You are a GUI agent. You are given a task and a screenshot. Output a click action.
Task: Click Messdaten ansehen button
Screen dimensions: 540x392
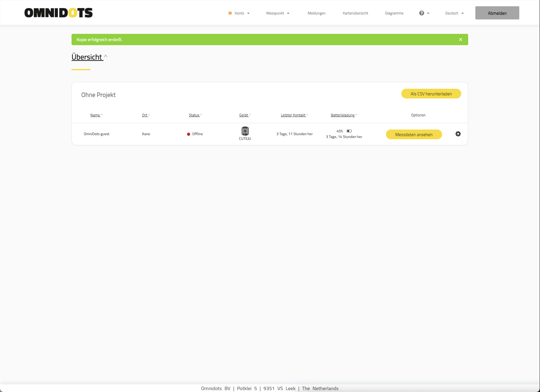(x=414, y=135)
